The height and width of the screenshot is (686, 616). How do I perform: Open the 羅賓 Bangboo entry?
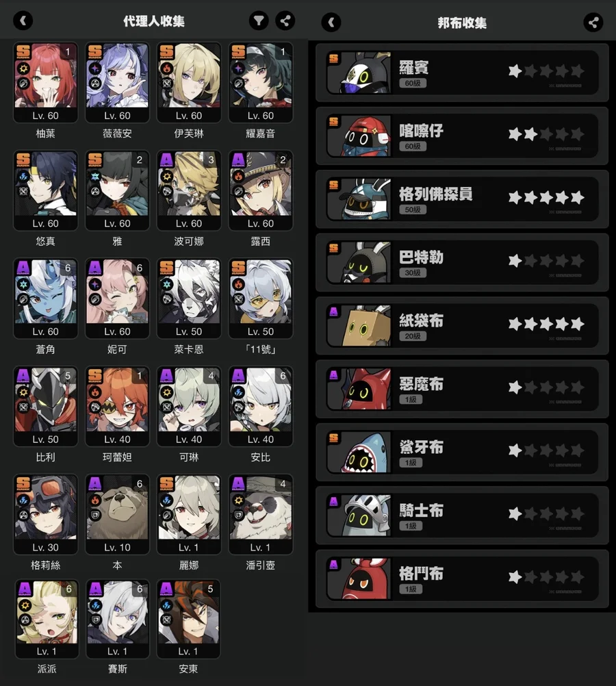pyautogui.click(x=462, y=72)
